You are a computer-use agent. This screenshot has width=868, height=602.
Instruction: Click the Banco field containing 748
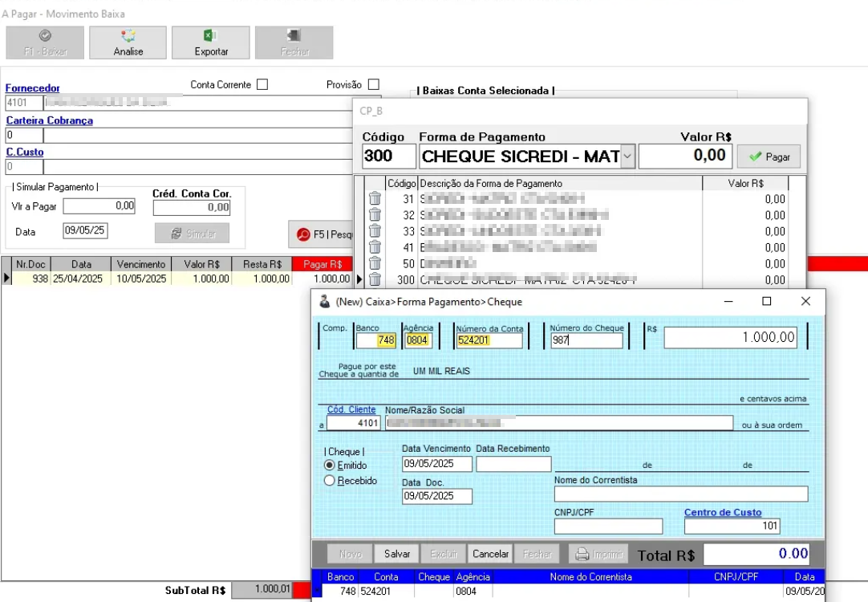[x=376, y=340]
